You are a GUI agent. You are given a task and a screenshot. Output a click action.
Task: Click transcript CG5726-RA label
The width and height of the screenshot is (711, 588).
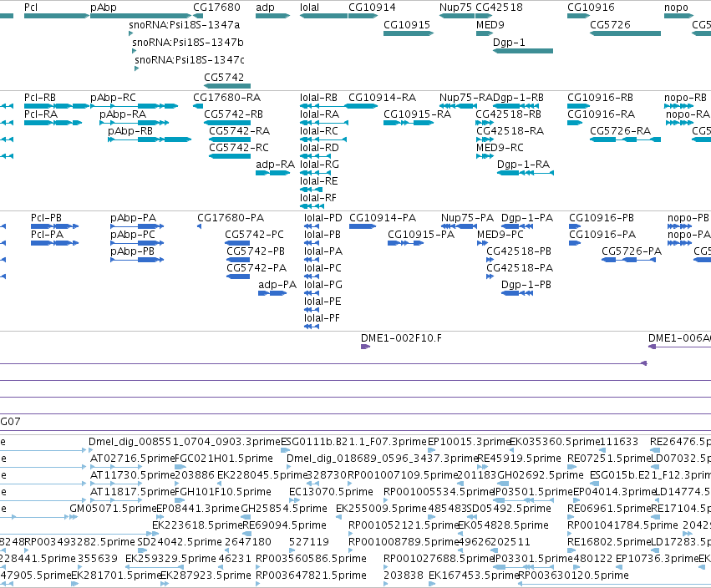[x=620, y=131]
